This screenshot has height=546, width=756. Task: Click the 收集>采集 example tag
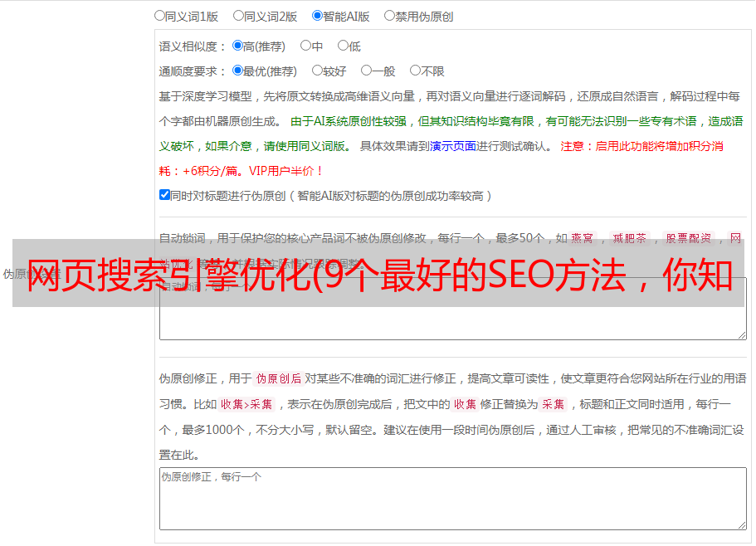click(x=246, y=404)
